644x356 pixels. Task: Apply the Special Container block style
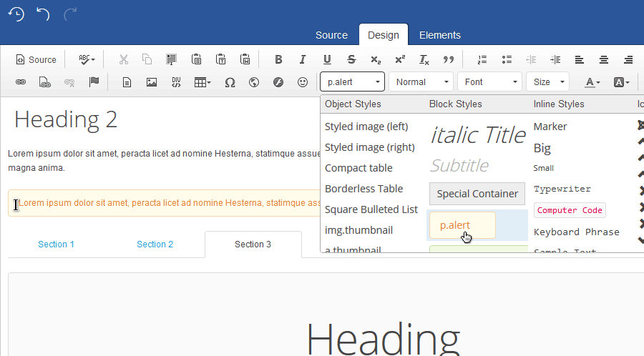click(x=477, y=194)
